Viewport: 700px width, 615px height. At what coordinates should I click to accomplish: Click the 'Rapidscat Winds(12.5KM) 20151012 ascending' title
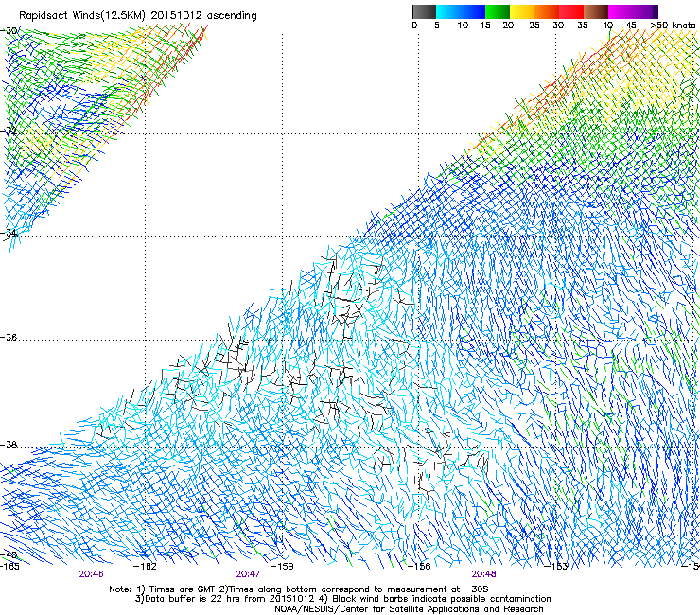[138, 16]
